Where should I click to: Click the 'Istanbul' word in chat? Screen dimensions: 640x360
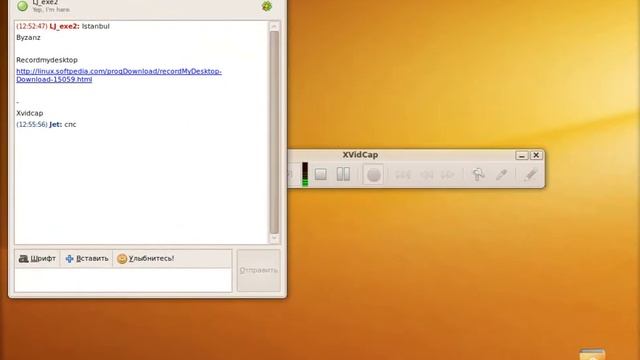tap(96, 26)
